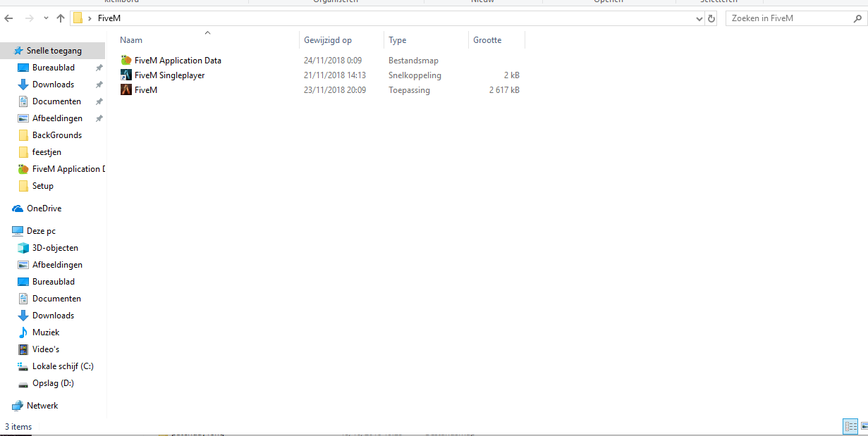Click size value '2 617 kB'
This screenshot has height=436, width=868.
click(504, 90)
